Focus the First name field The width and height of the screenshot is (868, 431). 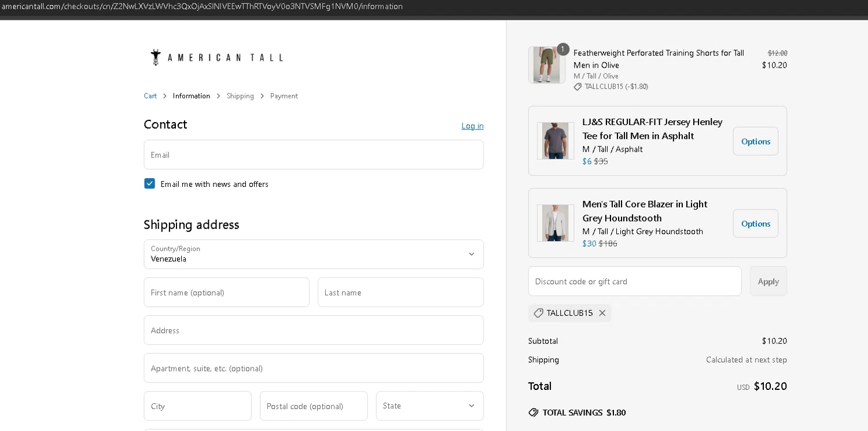227,292
